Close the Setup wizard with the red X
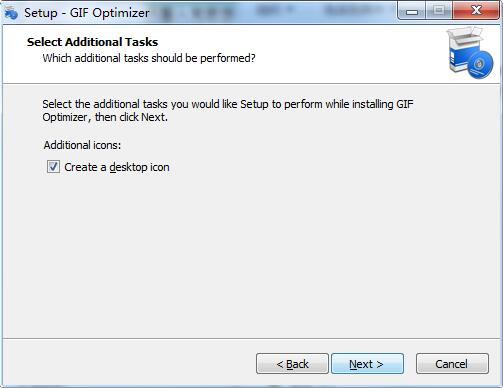Viewport: 503px width, 388px height. tap(476, 11)
